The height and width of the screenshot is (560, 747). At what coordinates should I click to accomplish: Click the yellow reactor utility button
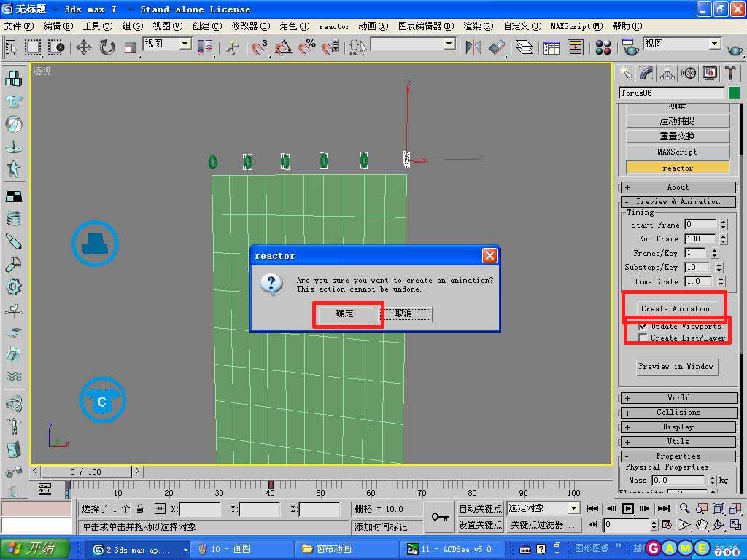point(678,168)
